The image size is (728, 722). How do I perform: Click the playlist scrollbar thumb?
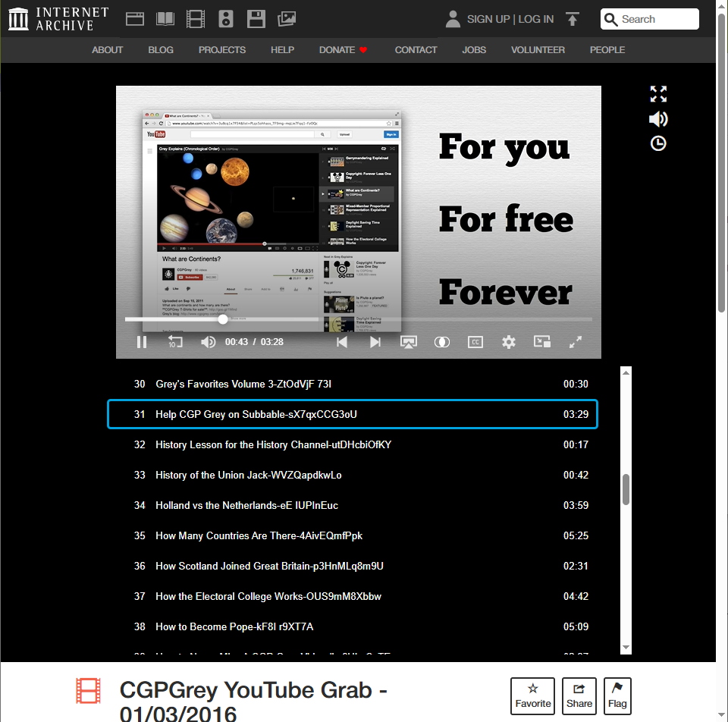[x=626, y=489]
